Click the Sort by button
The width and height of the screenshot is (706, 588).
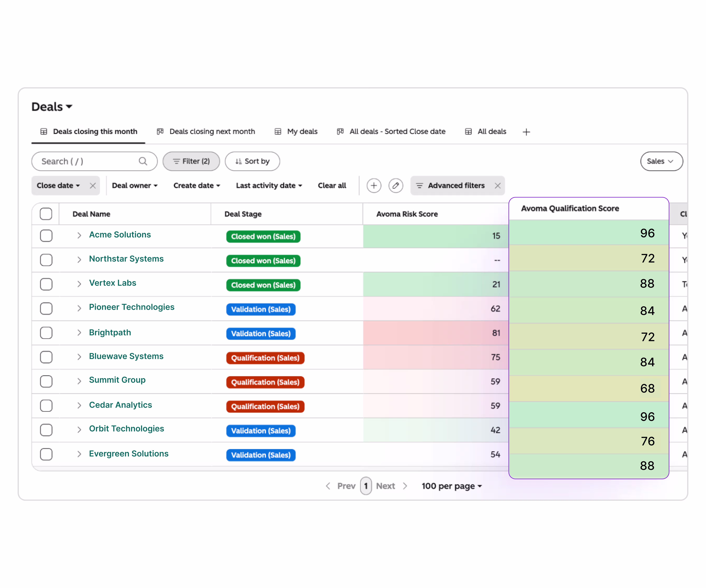(252, 161)
